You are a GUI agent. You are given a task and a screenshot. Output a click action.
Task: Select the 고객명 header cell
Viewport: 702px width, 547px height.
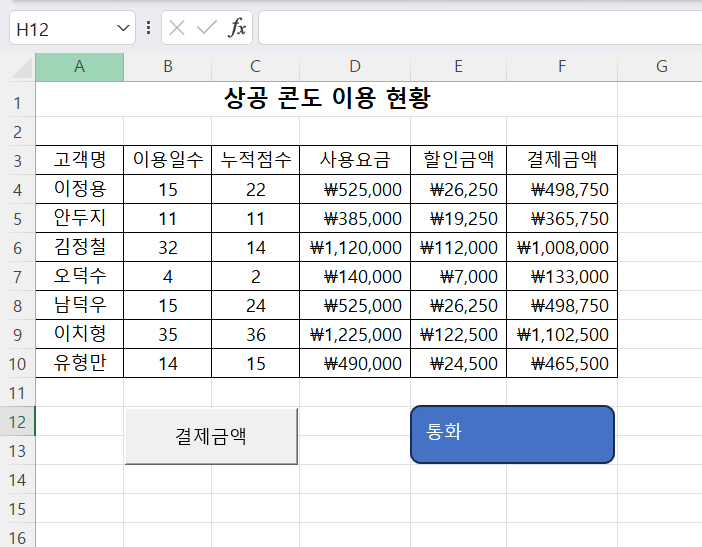tap(79, 160)
